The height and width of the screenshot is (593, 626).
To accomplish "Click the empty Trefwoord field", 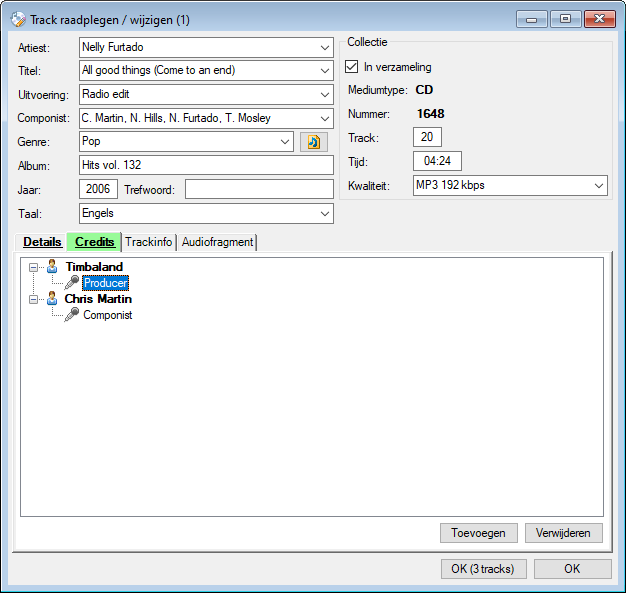I will click(x=259, y=189).
